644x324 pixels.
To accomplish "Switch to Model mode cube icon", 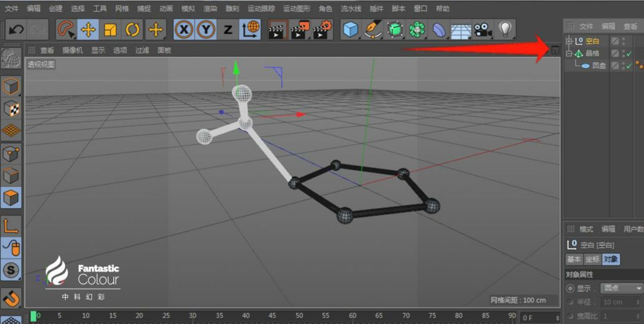I will click(x=11, y=87).
